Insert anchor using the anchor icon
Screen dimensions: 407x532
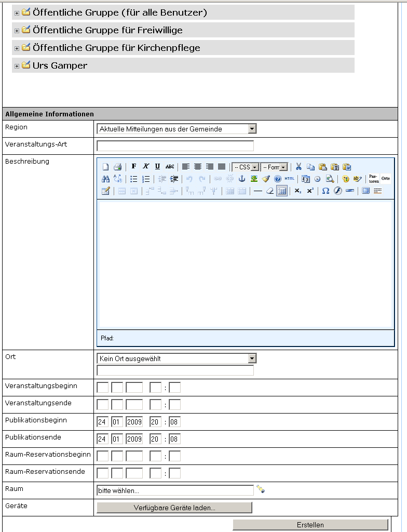241,179
